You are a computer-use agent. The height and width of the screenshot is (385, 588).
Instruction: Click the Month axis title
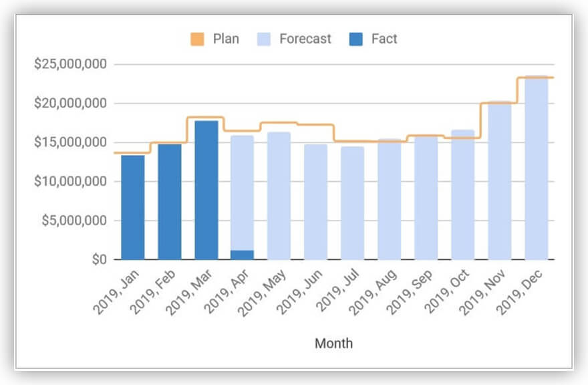coord(333,344)
